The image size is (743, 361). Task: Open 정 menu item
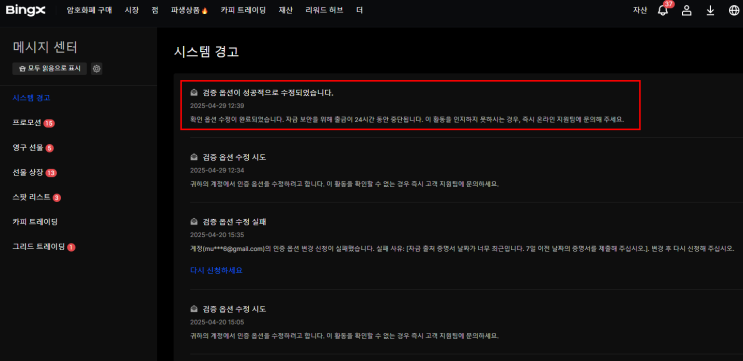155,10
